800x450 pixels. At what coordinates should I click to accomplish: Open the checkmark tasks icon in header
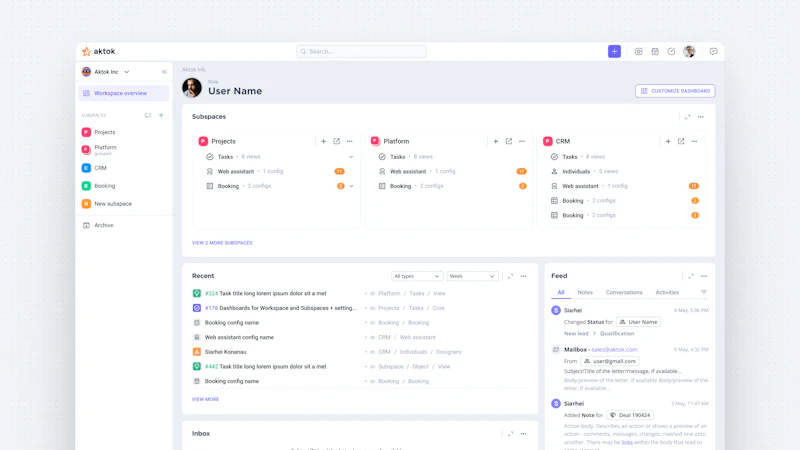(x=671, y=52)
